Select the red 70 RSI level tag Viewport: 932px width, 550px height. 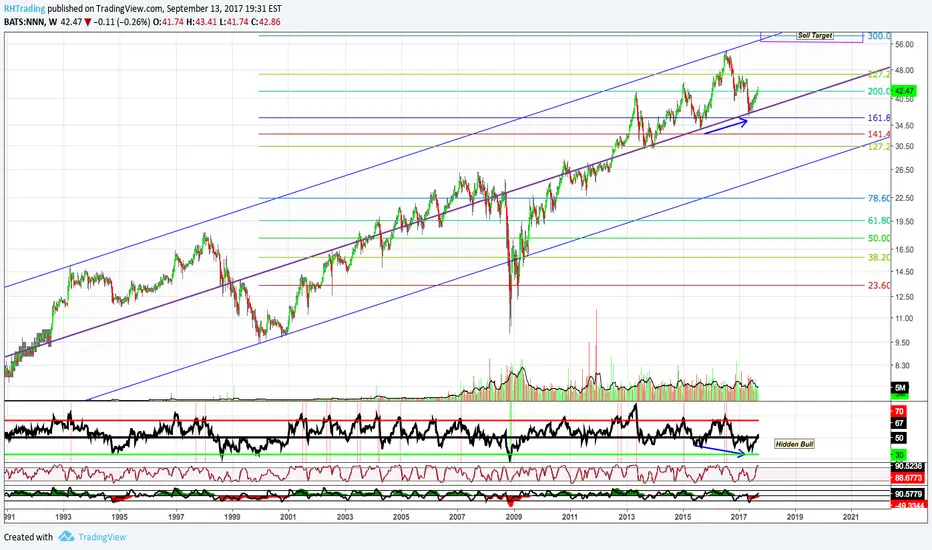click(899, 411)
